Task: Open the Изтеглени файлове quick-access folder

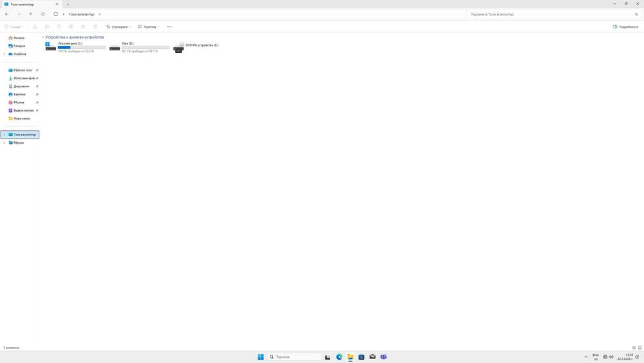Action: point(23,78)
